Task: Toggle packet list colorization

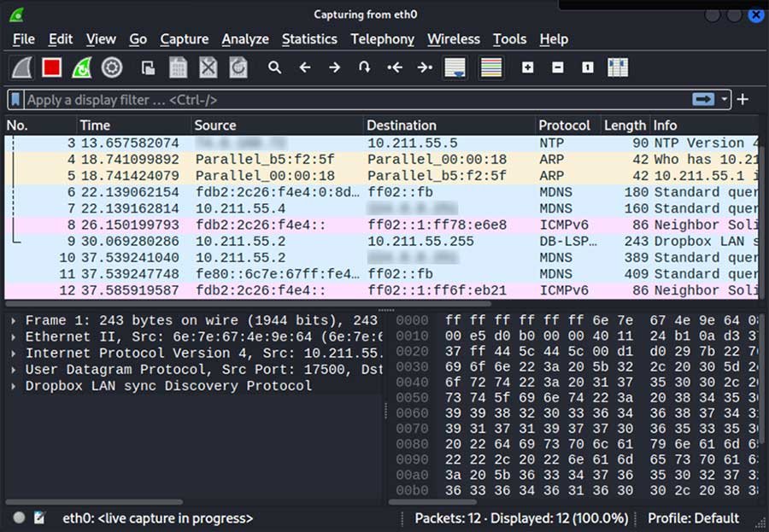Action: tap(491, 67)
